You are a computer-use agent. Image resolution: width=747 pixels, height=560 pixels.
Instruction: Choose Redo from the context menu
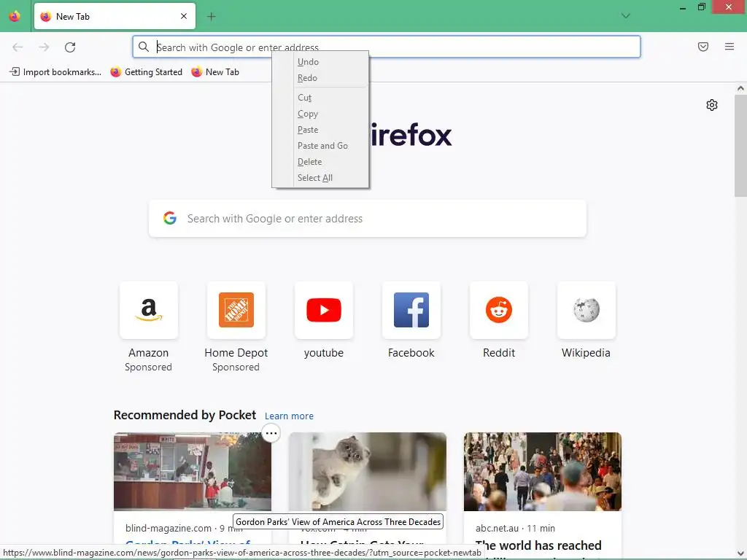tap(320, 78)
